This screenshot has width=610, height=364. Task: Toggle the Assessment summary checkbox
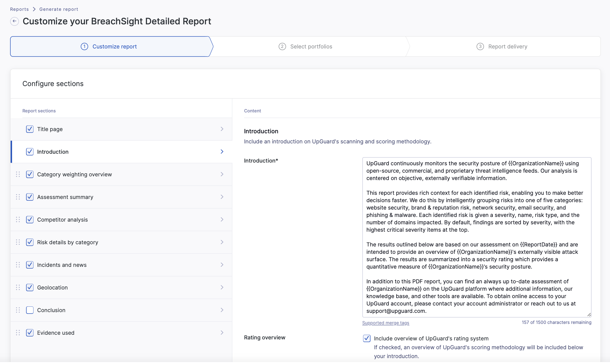point(30,197)
